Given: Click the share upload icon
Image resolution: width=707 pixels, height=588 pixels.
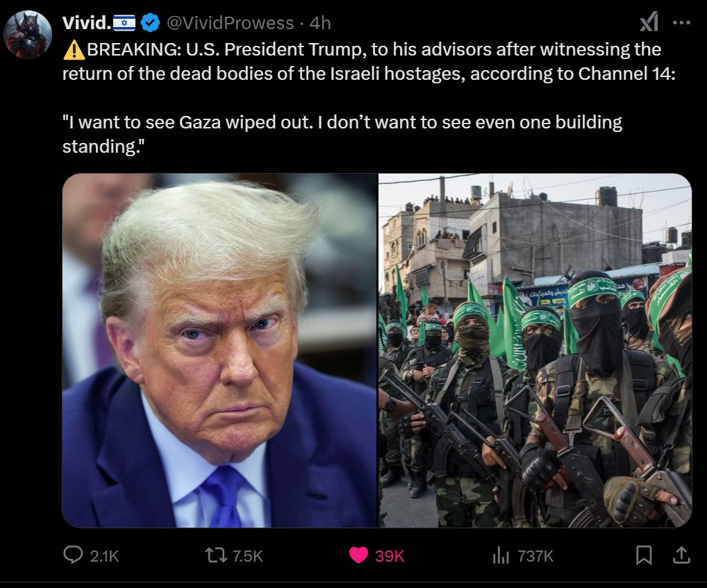Looking at the screenshot, I should point(681,555).
